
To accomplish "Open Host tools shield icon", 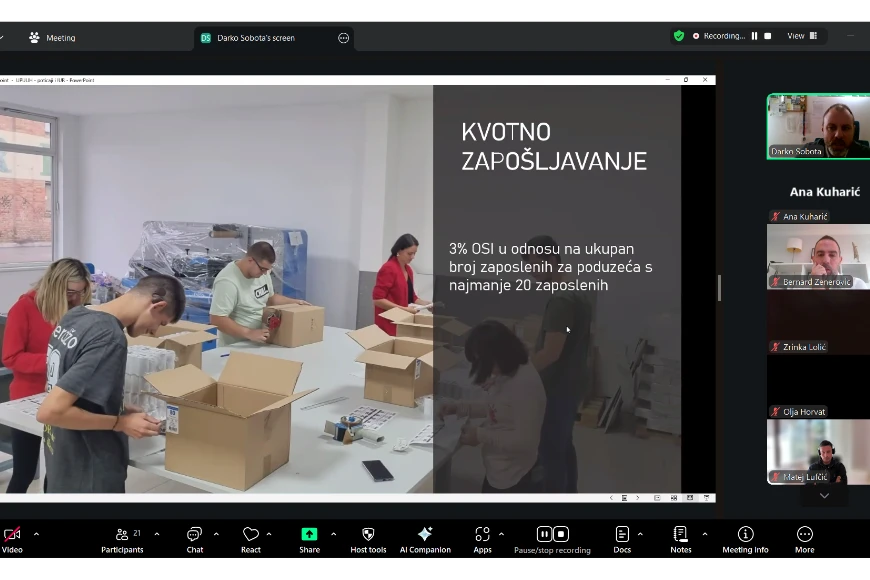I will pyautogui.click(x=368, y=538).
